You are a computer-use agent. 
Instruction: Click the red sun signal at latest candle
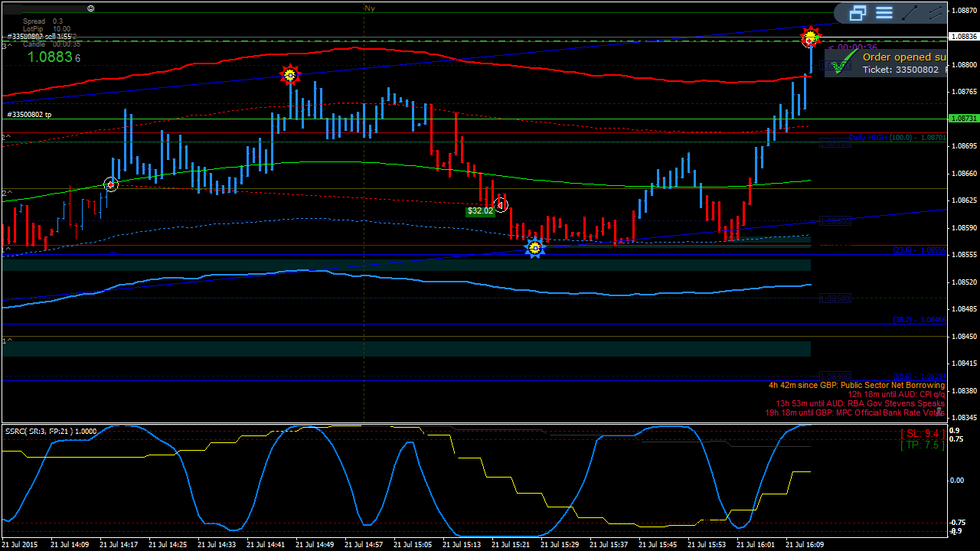pos(810,36)
